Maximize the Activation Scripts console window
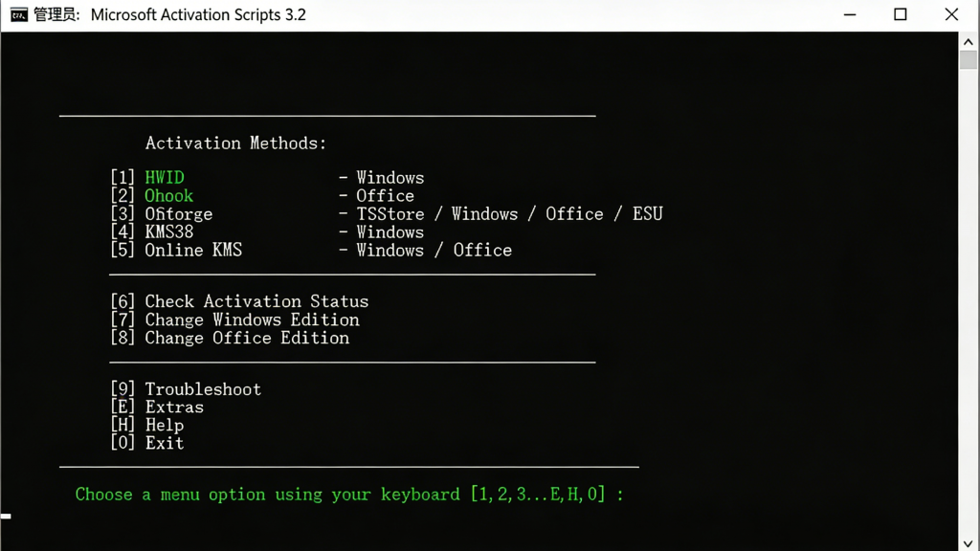The image size is (980, 551). point(901,14)
